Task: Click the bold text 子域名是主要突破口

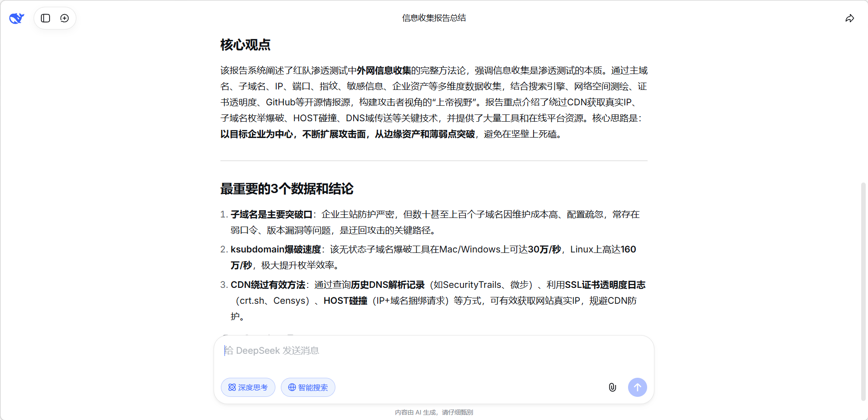Action: [x=271, y=214]
